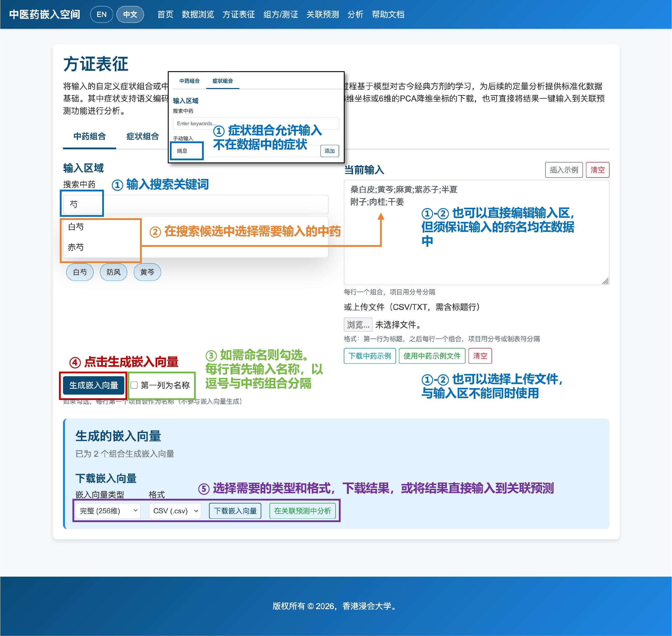Click 下载嵌入向量 button

pyautogui.click(x=235, y=511)
